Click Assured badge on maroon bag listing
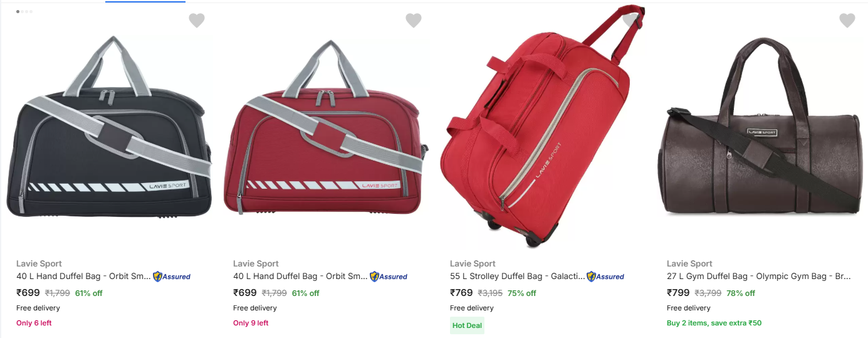 click(389, 277)
